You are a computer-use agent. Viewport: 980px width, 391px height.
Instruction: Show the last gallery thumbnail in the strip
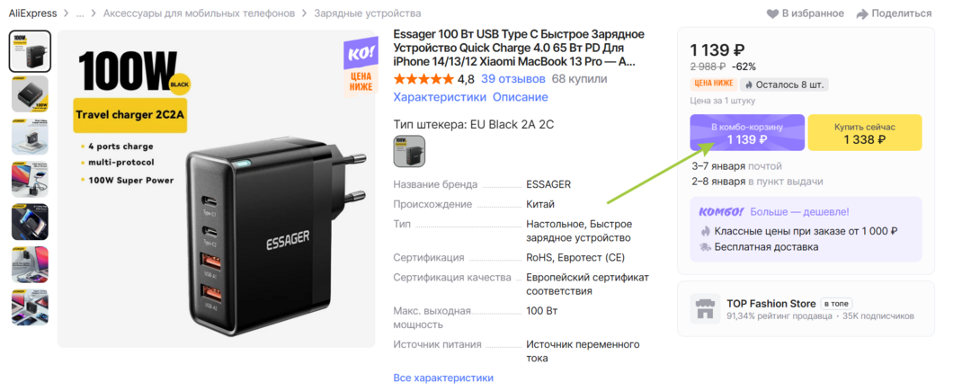coord(30,307)
